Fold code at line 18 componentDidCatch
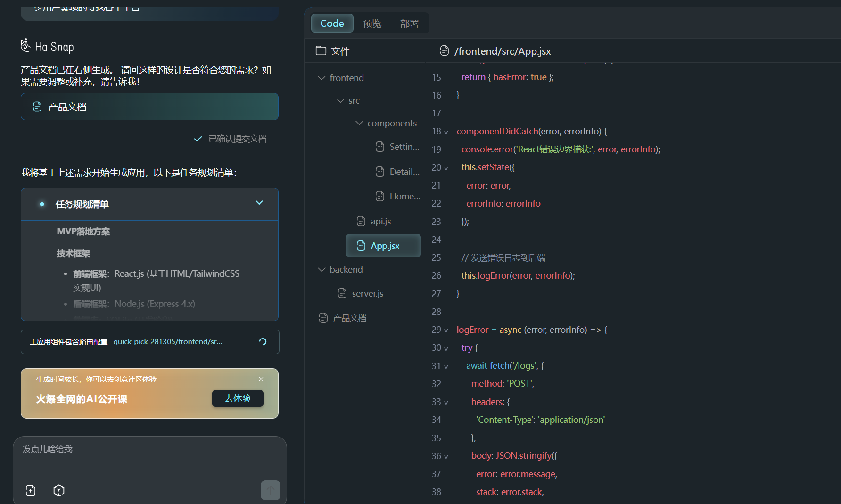Viewport: 841px width, 504px height. click(446, 132)
